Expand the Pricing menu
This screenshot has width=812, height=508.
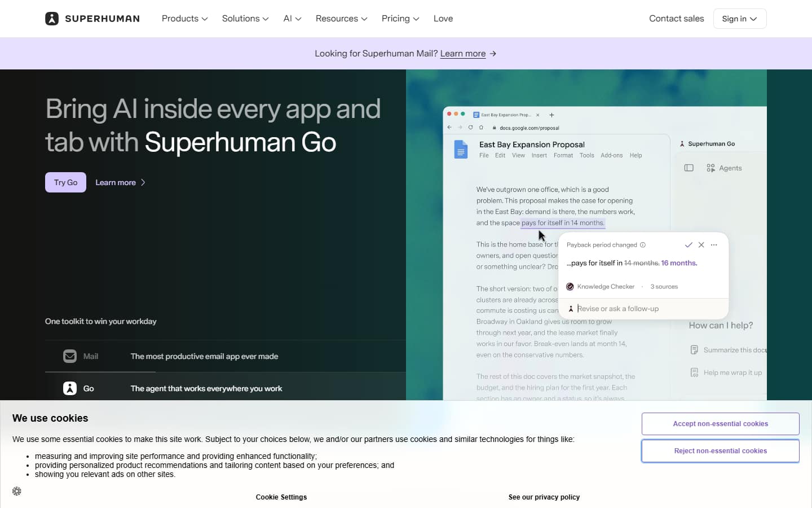(x=400, y=19)
